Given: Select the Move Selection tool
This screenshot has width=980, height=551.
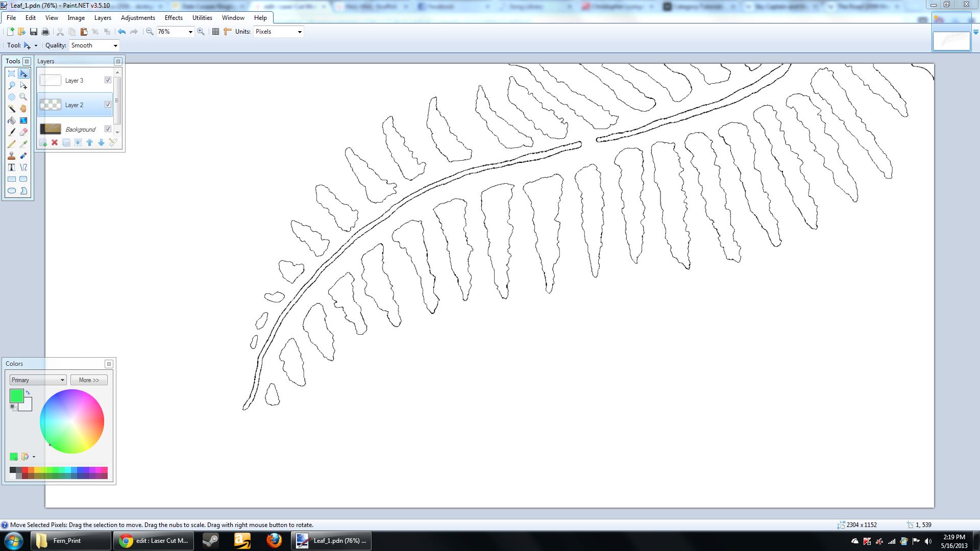Looking at the screenshot, I should [x=23, y=85].
